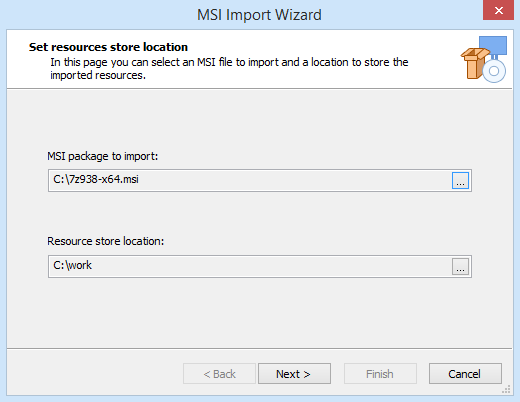Screen dimensions: 520x402
Task: Click the page description text under heading
Action: (x=229, y=69)
